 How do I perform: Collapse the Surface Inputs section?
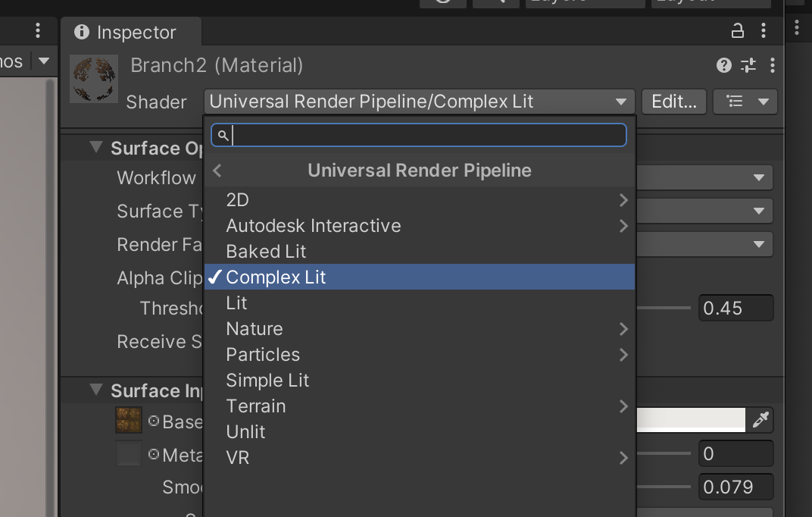click(x=96, y=390)
